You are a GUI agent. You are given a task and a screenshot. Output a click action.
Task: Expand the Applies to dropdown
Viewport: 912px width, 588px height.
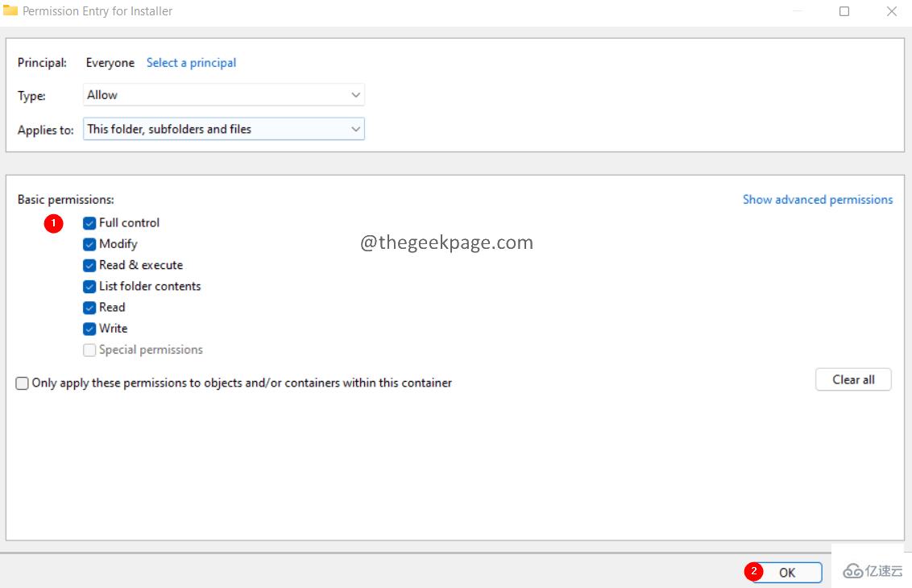[x=223, y=129]
